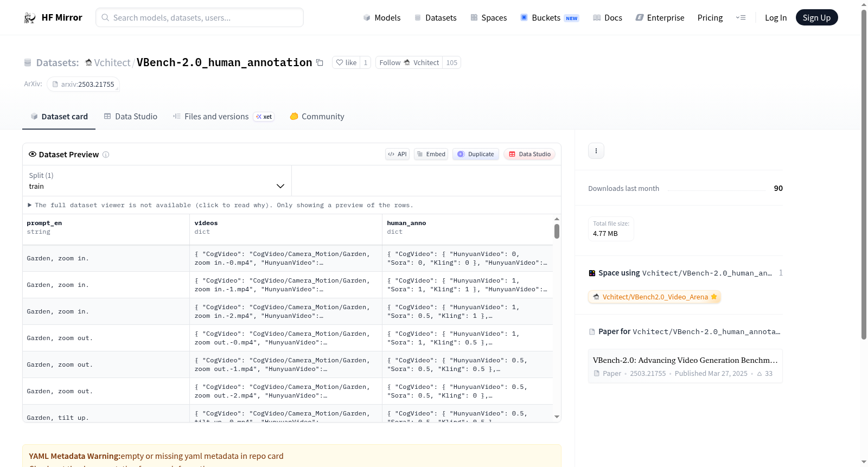Click the videos cell containing 'zoom in.-1.mp4'
Screen dimensions: 868x467
pos(286,285)
